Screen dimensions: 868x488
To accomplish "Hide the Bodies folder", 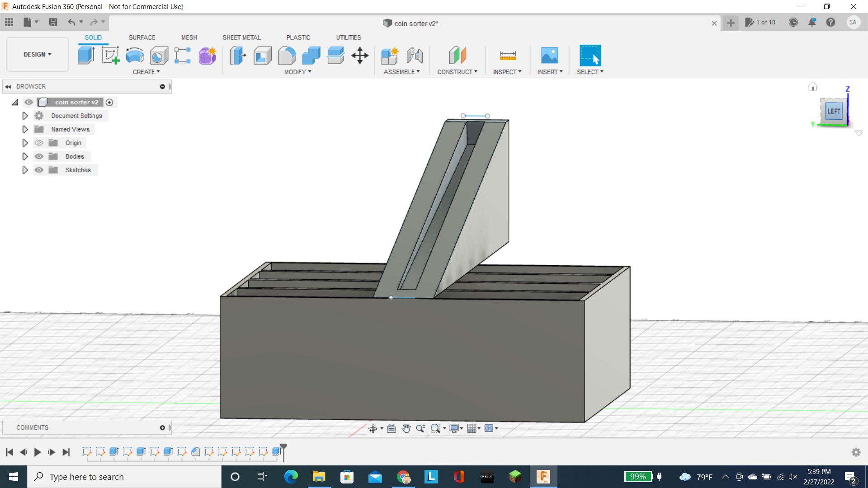I will point(39,156).
